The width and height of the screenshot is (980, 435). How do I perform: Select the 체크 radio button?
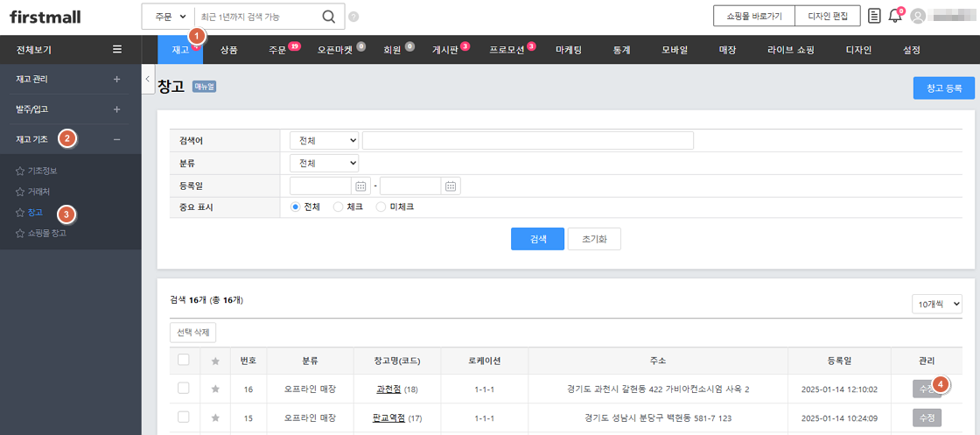click(x=339, y=207)
